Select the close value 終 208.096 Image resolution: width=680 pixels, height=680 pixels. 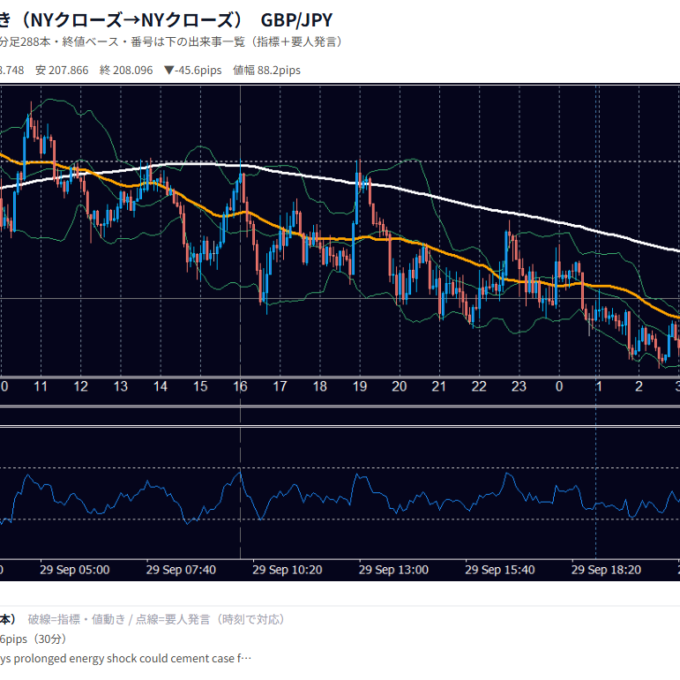(126, 70)
